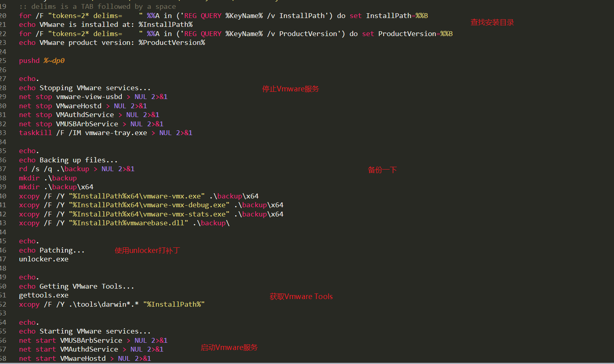The height and width of the screenshot is (364, 614).
Task: Click the line 'echo VMware is installed at: %InstallPath%'
Action: pos(106,24)
